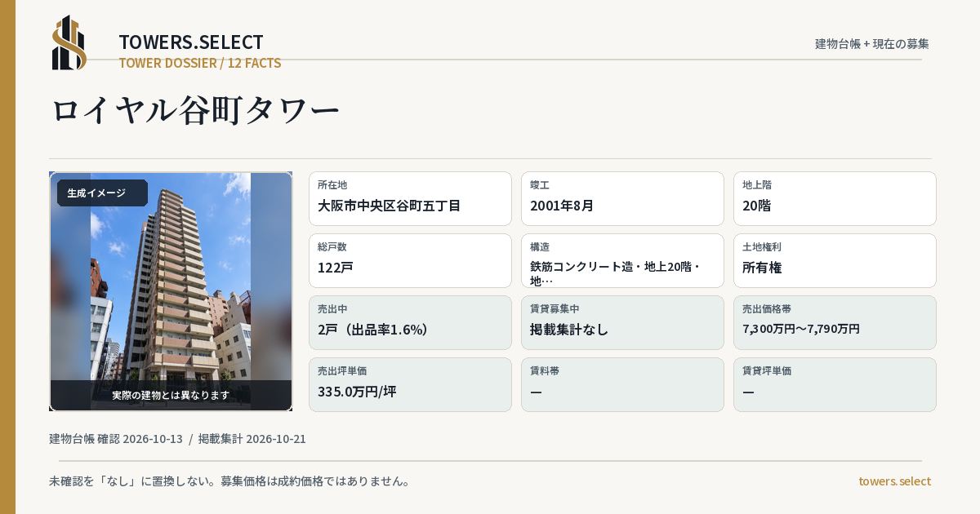
Task: Click the 売出価格帯 price range card
Action: click(835, 322)
